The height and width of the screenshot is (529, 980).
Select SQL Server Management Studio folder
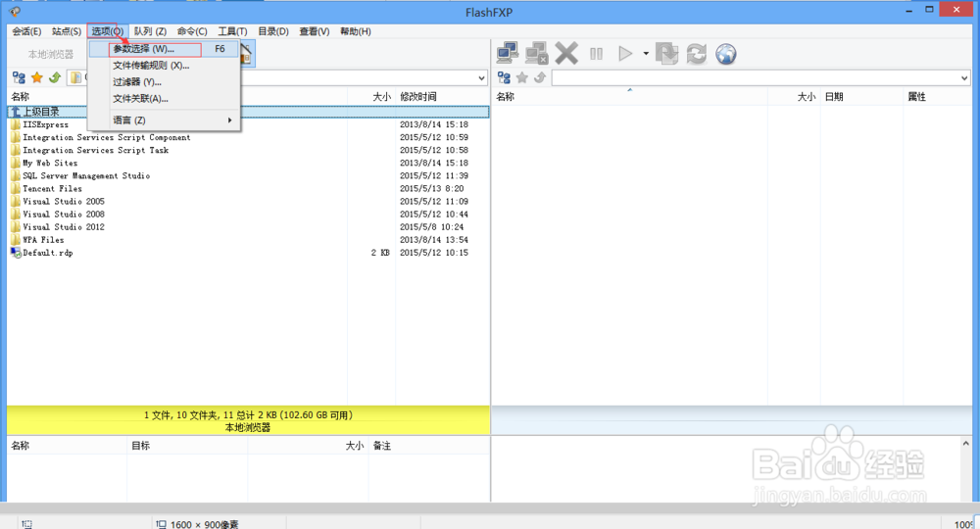click(86, 175)
